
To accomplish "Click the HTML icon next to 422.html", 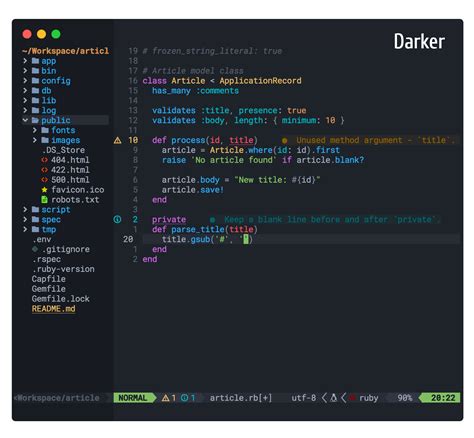I will [44, 170].
